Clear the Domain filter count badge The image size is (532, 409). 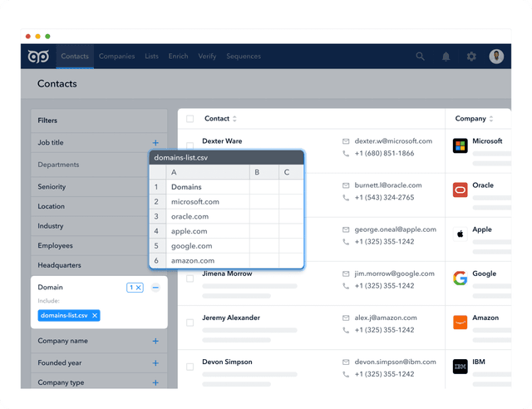(x=135, y=288)
